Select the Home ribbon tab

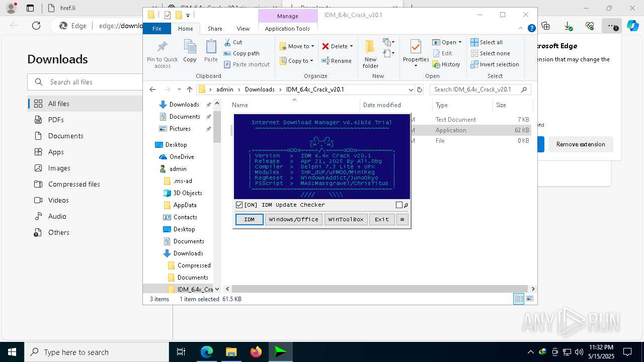[186, 29]
